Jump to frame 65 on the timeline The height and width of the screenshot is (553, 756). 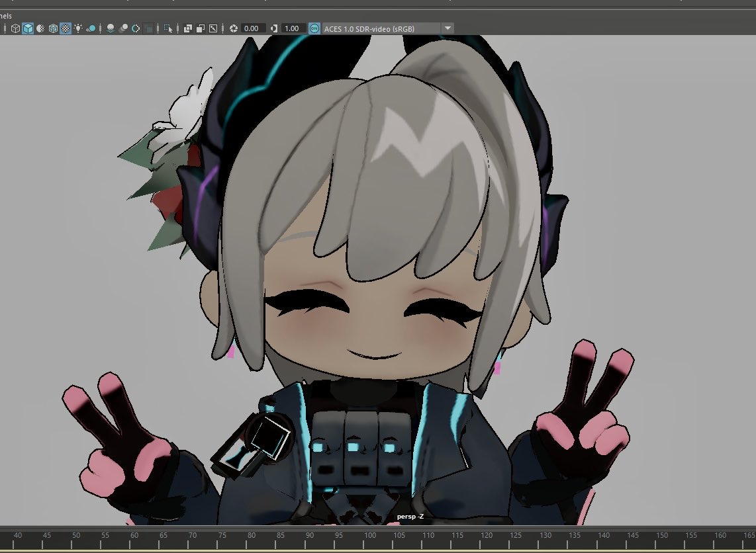click(x=164, y=535)
